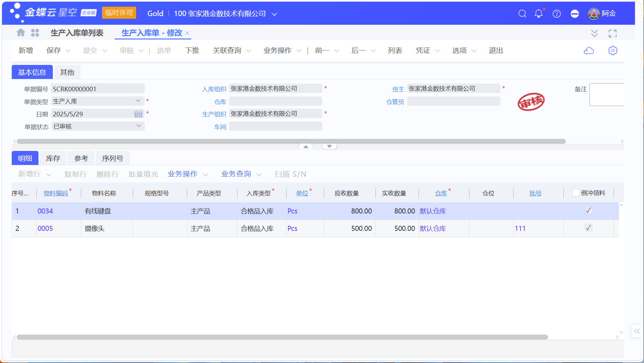Open the app grid menu icon

pyautogui.click(x=35, y=32)
